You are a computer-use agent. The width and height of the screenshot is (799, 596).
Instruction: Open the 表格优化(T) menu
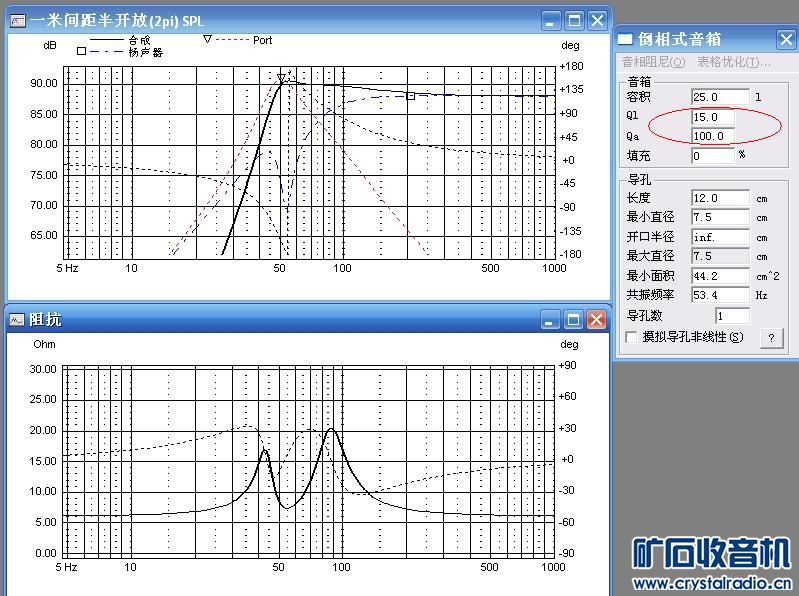click(734, 62)
